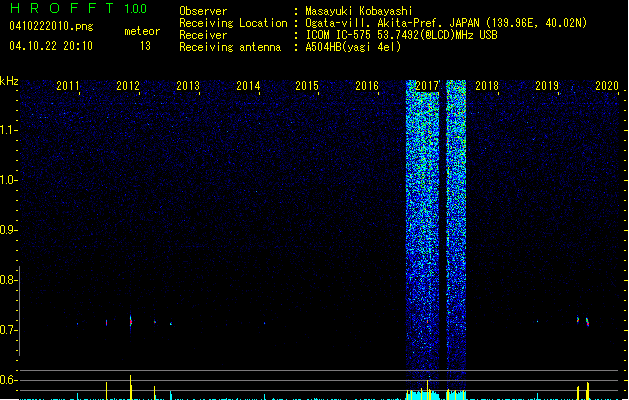
Task: Click the narrower noise band before 2018
Action: coord(456,233)
